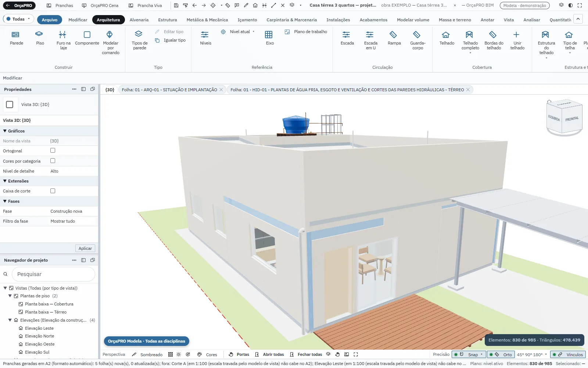Collapse the Gráficos section
The width and height of the screenshot is (588, 368).
(5, 131)
